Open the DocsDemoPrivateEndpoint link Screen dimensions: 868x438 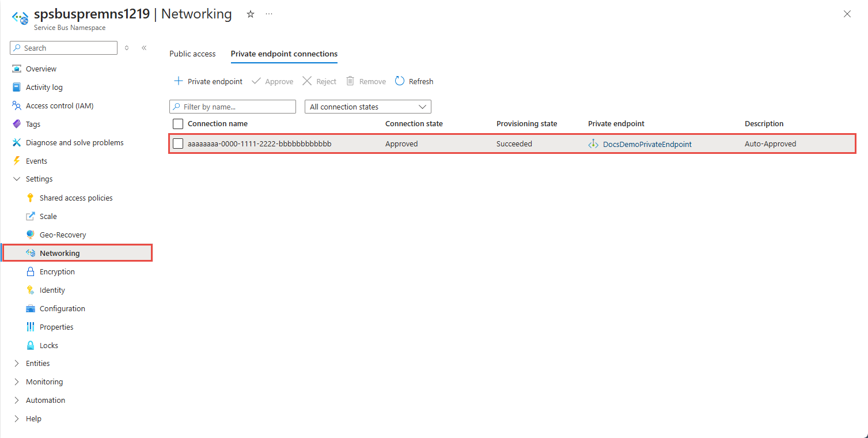(647, 144)
